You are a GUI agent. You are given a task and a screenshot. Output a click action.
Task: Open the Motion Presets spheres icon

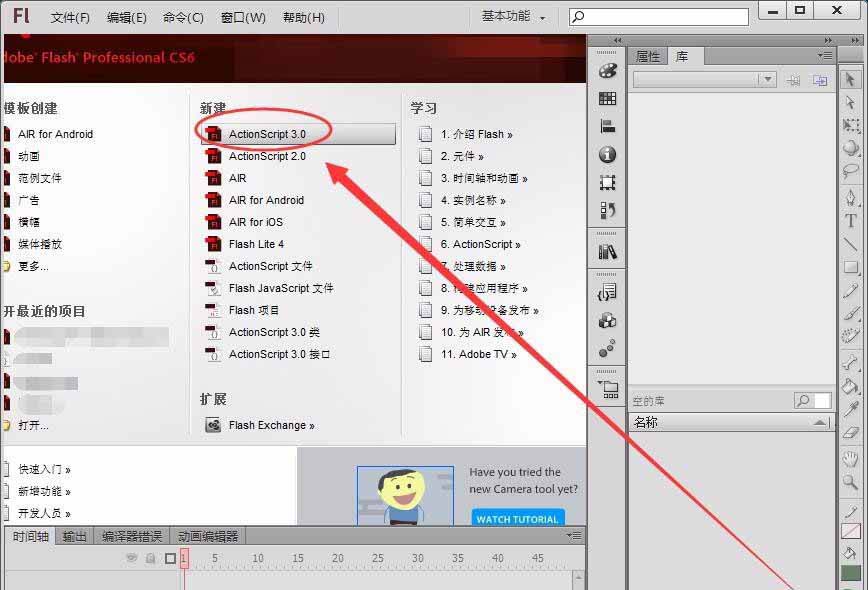click(607, 348)
